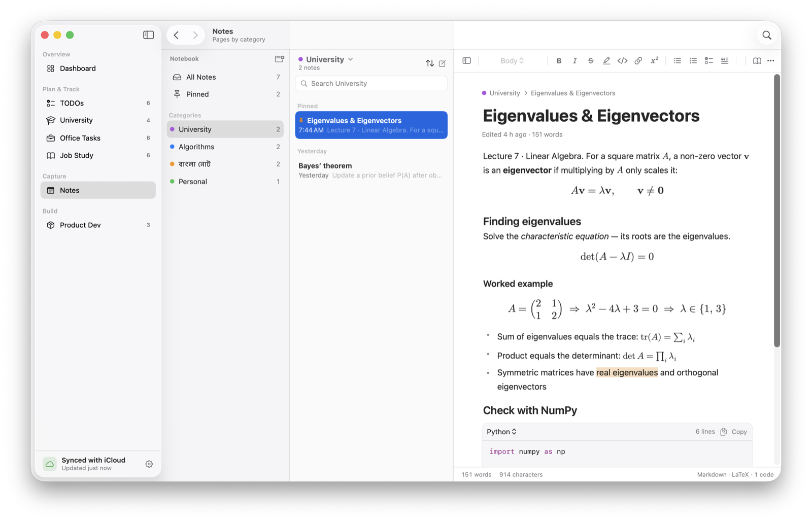Insert a bulleted list
Image resolution: width=812 pixels, height=522 pixels.
(677, 61)
